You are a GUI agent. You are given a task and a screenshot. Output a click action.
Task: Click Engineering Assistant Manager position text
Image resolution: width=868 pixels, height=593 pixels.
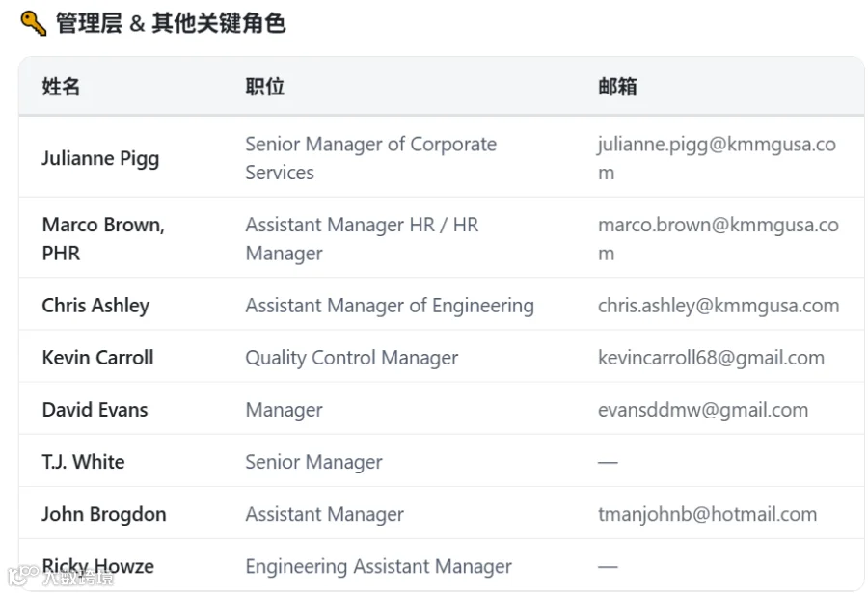point(379,566)
